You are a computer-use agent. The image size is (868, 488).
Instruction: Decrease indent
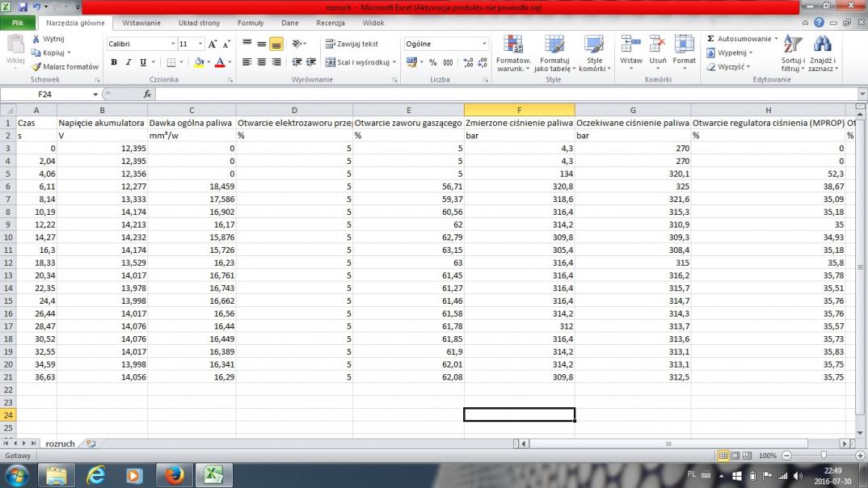(297, 62)
